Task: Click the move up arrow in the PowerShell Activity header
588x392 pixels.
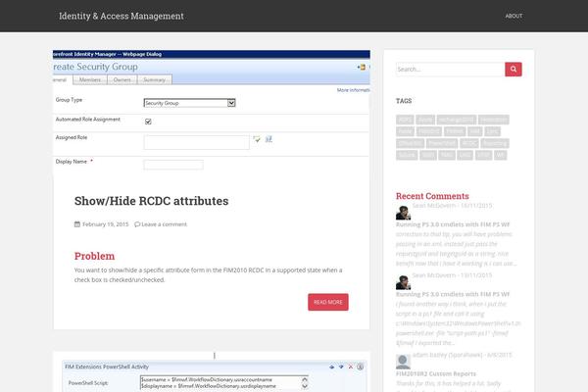Action: (x=332, y=367)
